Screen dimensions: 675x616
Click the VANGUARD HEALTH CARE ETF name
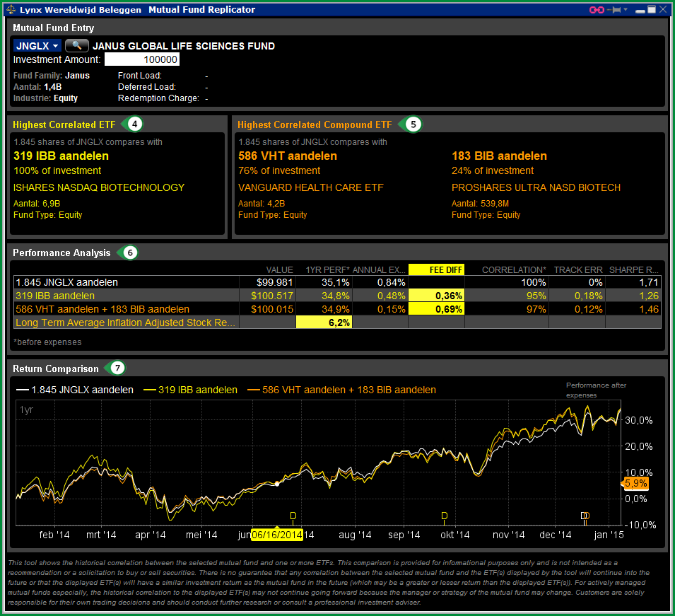(310, 187)
